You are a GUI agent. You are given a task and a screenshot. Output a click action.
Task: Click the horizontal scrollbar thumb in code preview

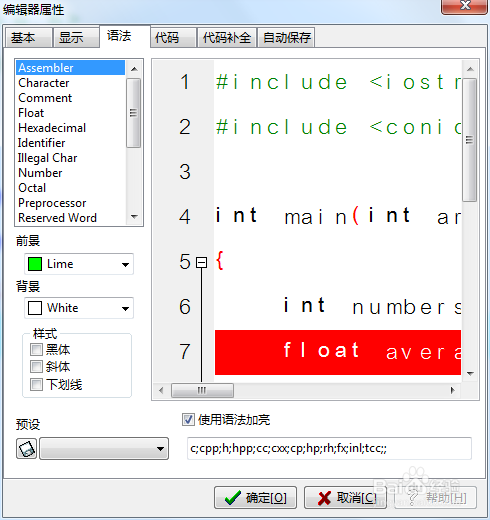202,390
